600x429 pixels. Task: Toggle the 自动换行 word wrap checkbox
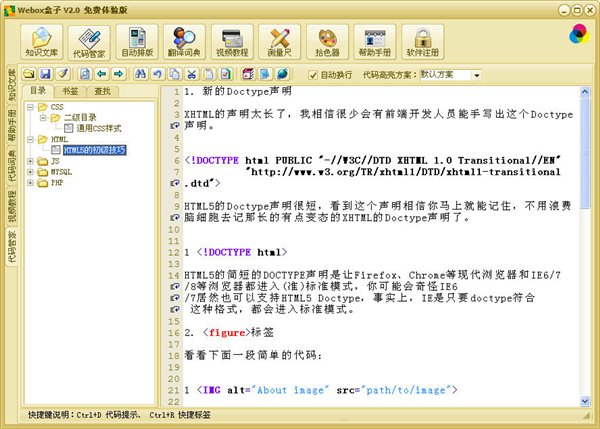coord(313,75)
